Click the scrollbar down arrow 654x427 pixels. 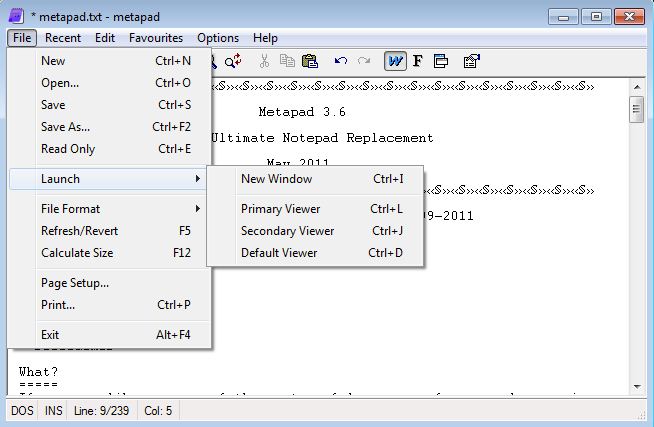pos(637,387)
